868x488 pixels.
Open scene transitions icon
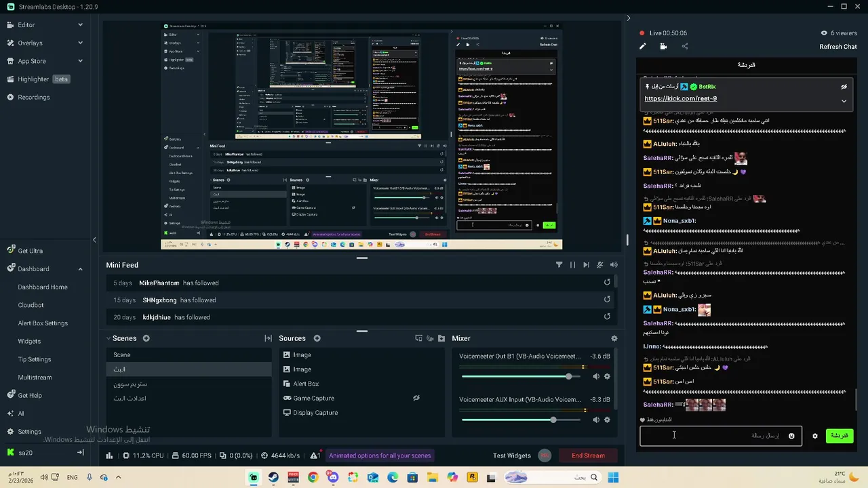point(268,338)
